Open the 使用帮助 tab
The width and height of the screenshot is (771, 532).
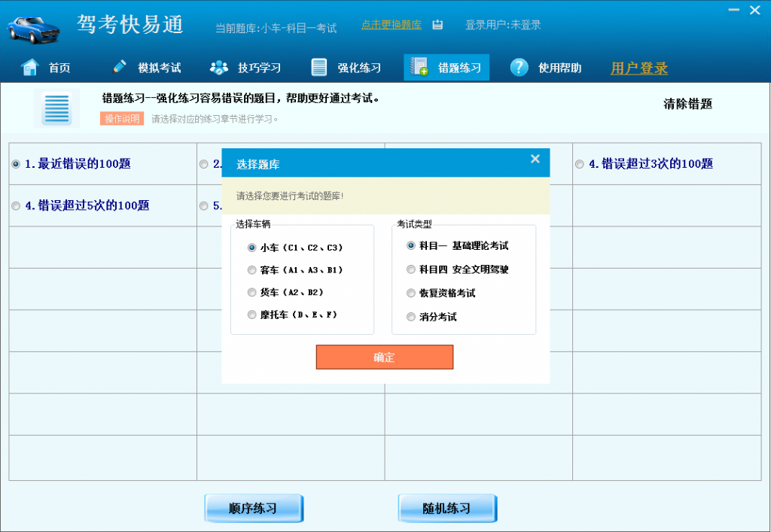tap(559, 68)
